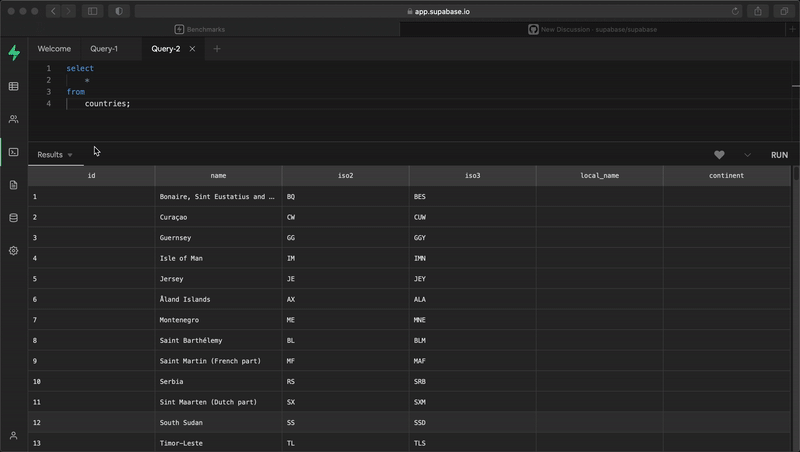Expand the Results dropdown arrow
The height and width of the screenshot is (452, 800).
(70, 156)
